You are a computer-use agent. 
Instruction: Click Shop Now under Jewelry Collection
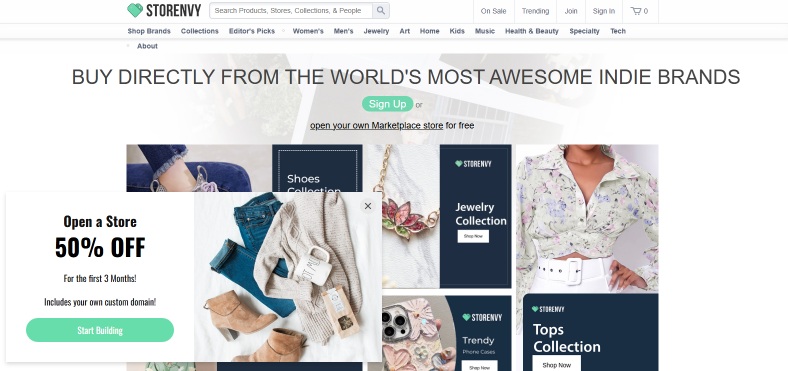pos(473,236)
